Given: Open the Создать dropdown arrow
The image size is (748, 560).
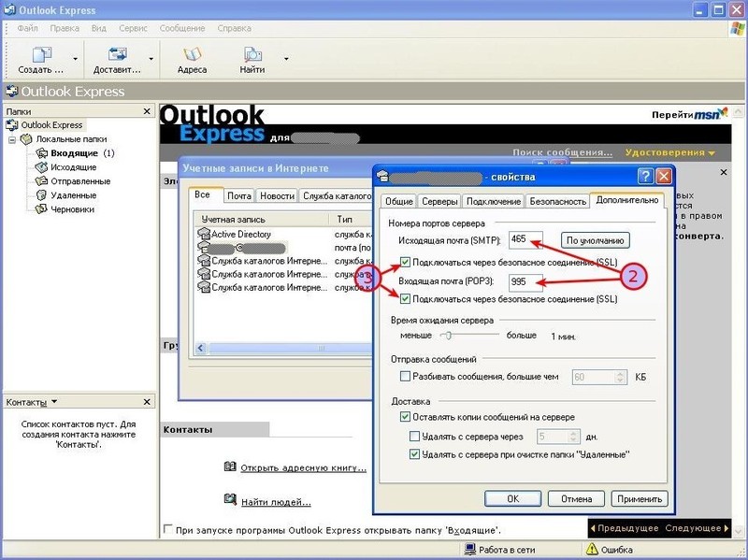Looking at the screenshot, I should pyautogui.click(x=76, y=59).
